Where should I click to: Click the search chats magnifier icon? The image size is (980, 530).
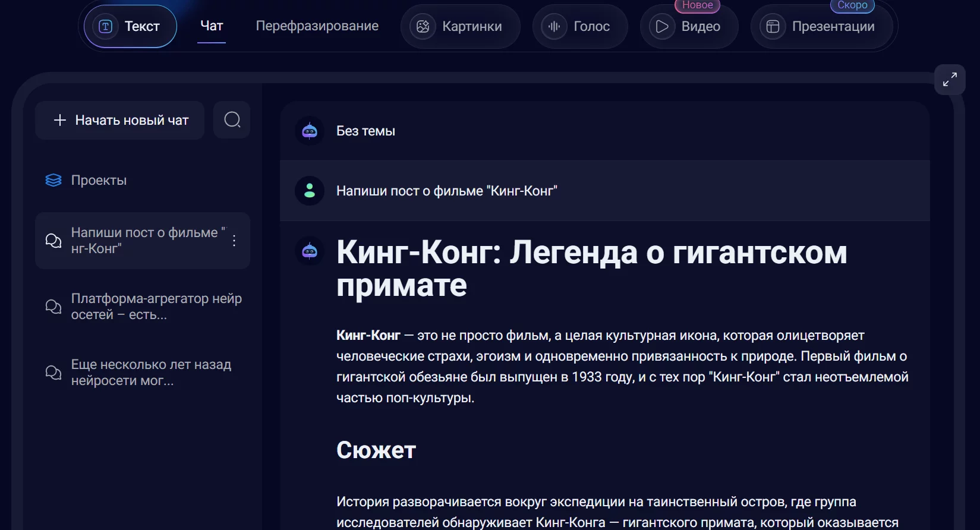(232, 120)
